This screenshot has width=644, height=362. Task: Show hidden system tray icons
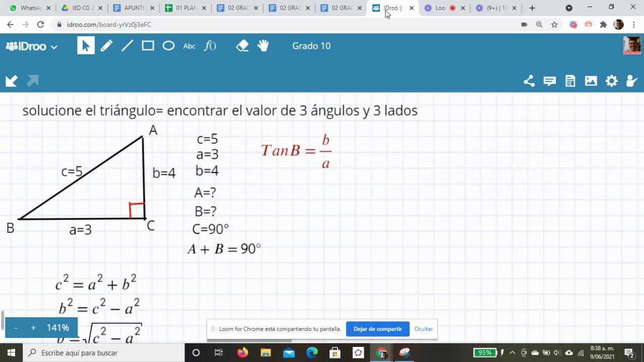click(x=512, y=353)
